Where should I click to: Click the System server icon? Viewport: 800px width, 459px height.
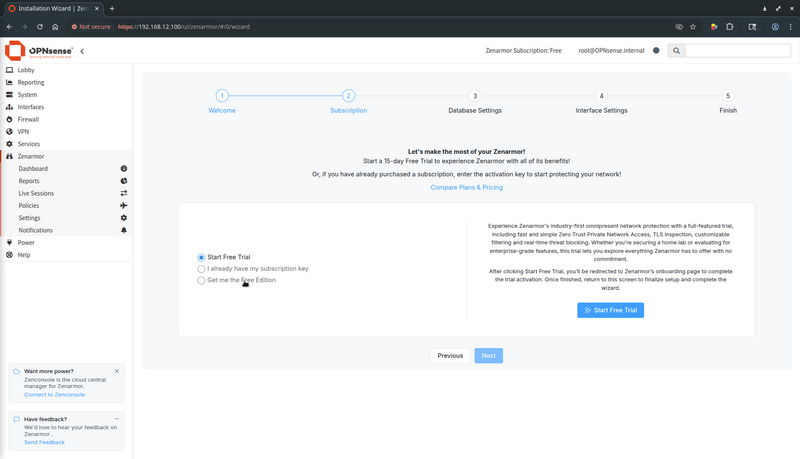(9, 94)
